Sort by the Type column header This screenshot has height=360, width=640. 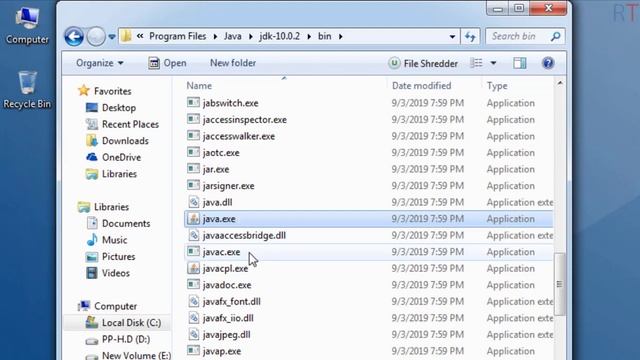point(497,86)
